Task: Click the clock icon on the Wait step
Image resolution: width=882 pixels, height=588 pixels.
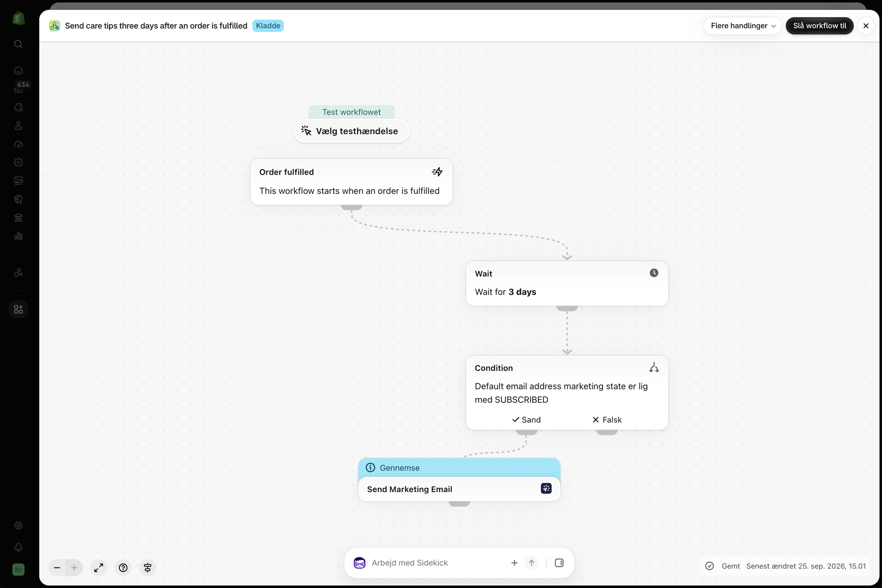Action: [654, 273]
